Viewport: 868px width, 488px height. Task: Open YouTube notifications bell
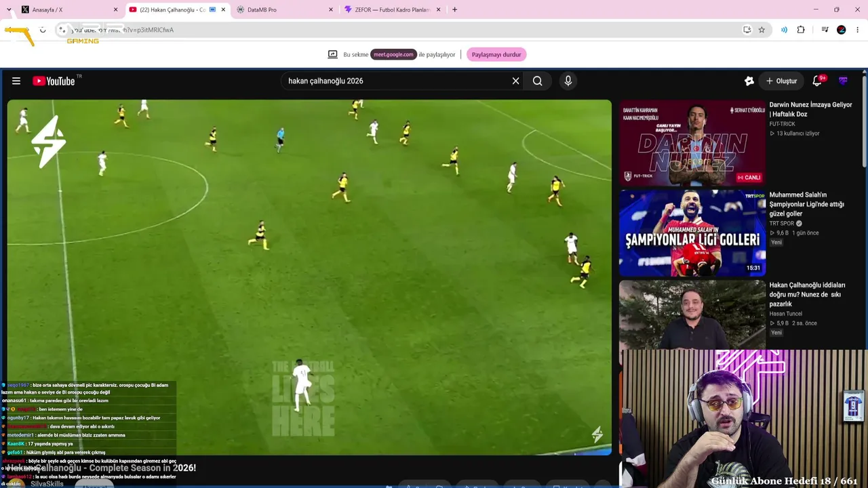[x=818, y=81]
